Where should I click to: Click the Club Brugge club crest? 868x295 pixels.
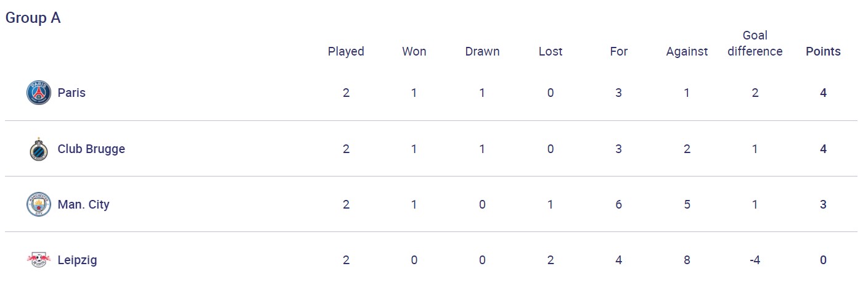[x=39, y=149]
